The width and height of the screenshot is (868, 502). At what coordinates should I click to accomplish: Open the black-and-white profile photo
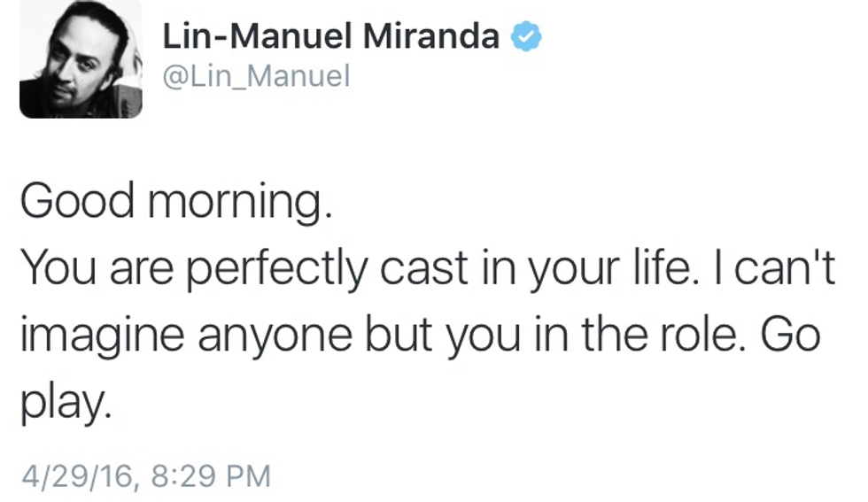point(81,59)
